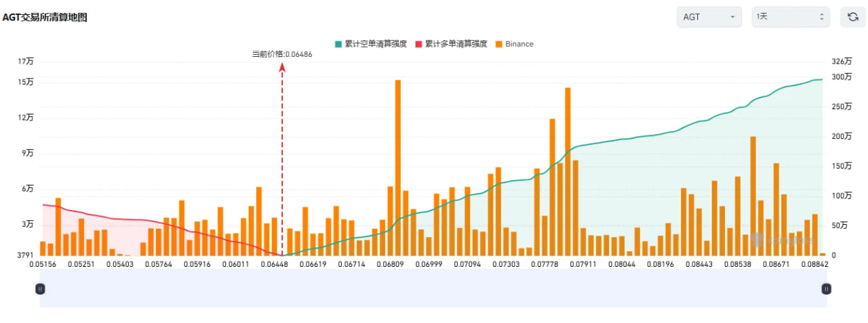Click the refresh icon button
This screenshot has height=323, width=868.
tap(853, 17)
